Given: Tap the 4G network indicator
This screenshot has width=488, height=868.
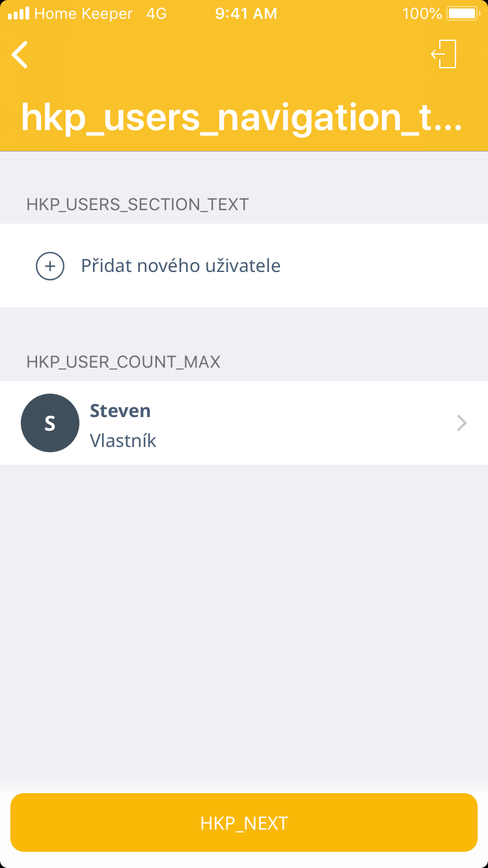Looking at the screenshot, I should 156,14.
